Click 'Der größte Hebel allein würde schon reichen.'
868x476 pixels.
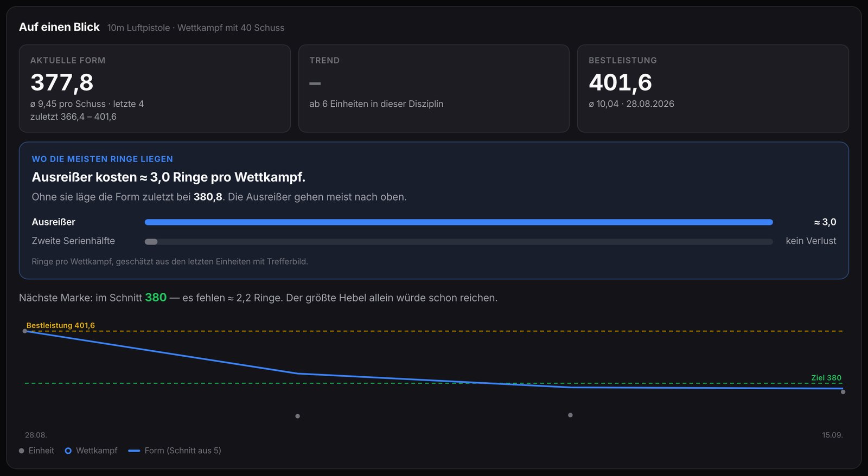tap(392, 298)
